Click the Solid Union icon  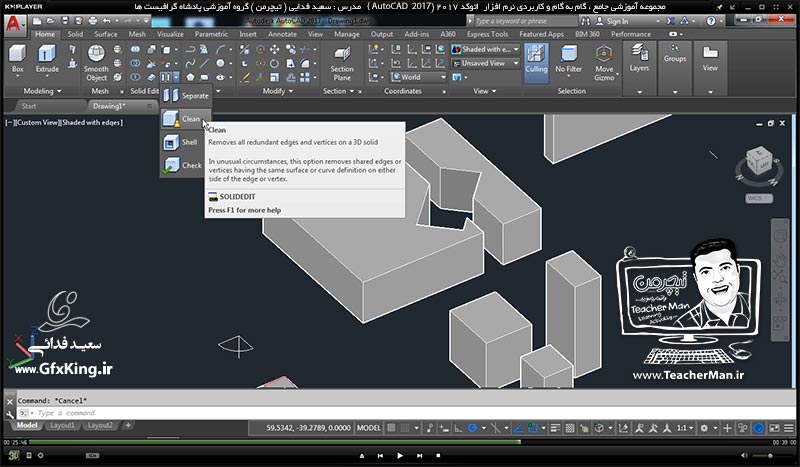(135, 50)
